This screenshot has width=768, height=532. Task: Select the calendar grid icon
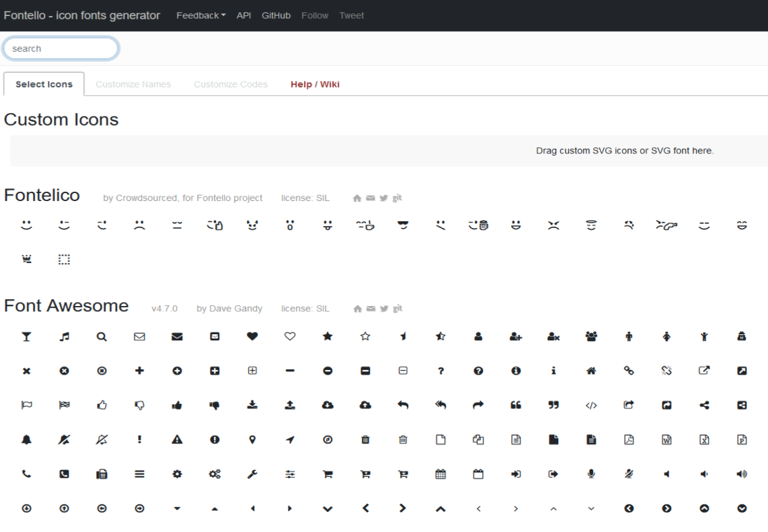pos(440,473)
